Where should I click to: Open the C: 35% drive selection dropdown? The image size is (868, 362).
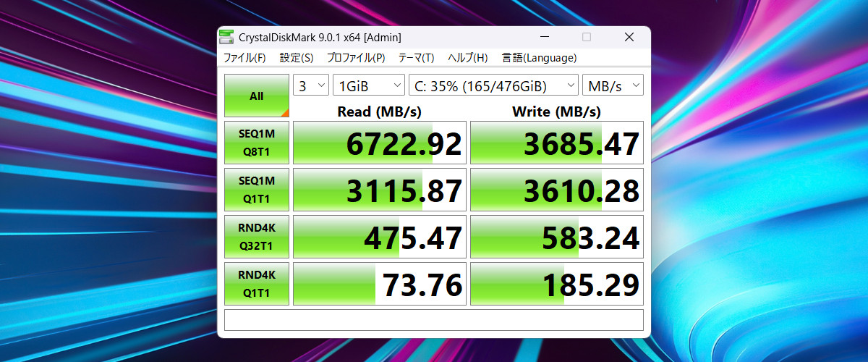(x=493, y=85)
